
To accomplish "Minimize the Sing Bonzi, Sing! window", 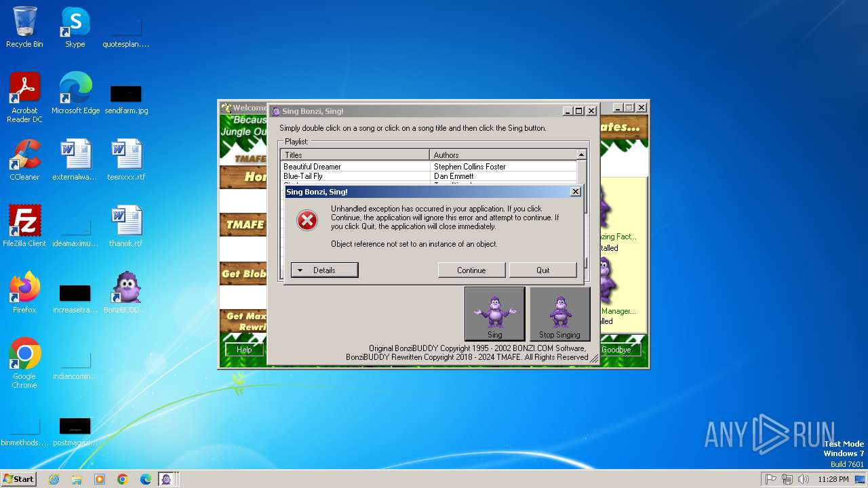I will click(x=567, y=111).
